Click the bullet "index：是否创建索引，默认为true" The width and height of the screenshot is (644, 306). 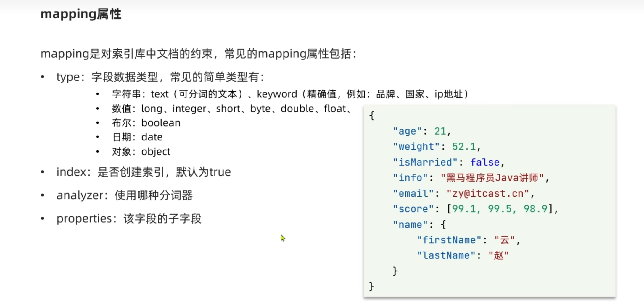tap(144, 172)
